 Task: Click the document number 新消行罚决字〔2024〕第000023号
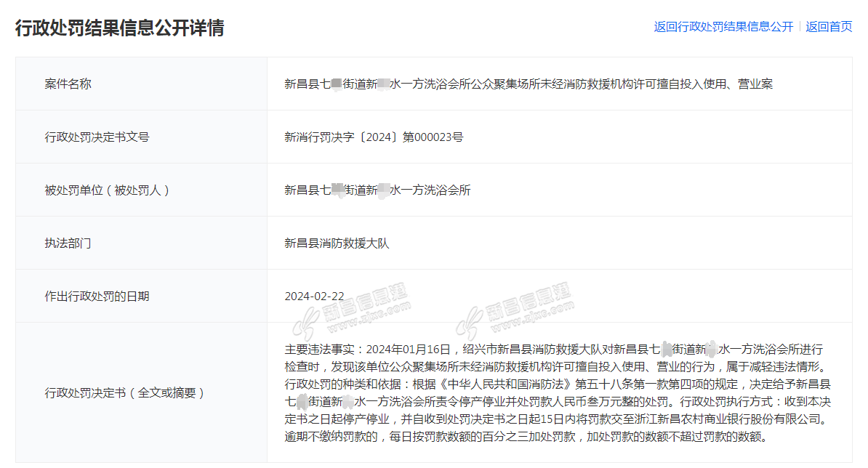point(374,137)
